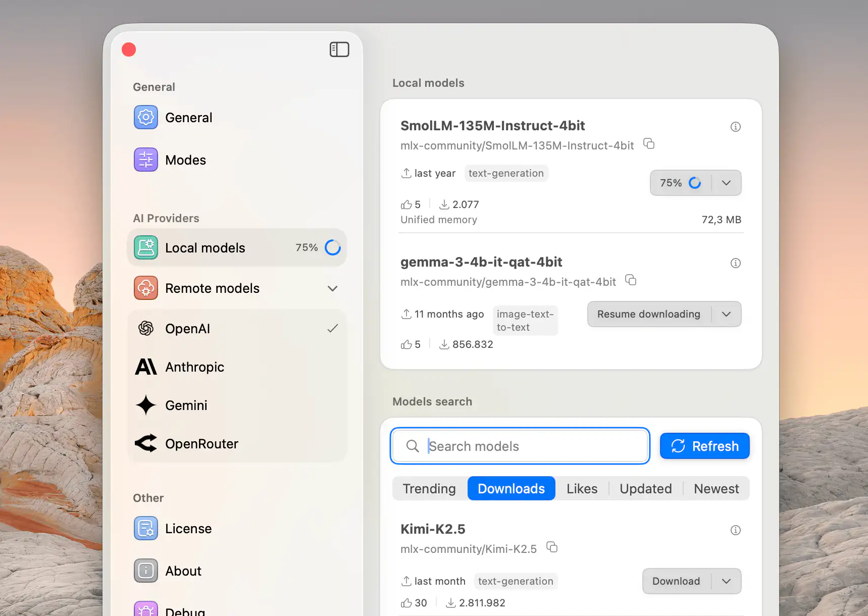Open dropdown arrow beside Kimi-K2.5 Download
Screen dimensions: 868x616
726,581
